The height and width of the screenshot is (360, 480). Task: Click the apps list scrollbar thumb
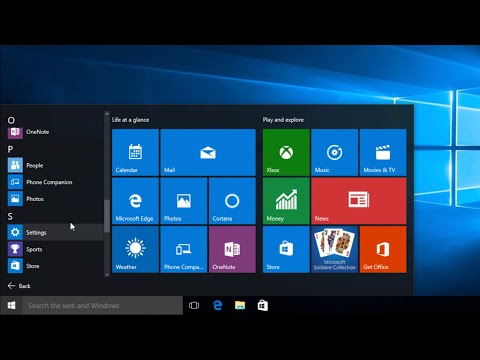pos(107,216)
